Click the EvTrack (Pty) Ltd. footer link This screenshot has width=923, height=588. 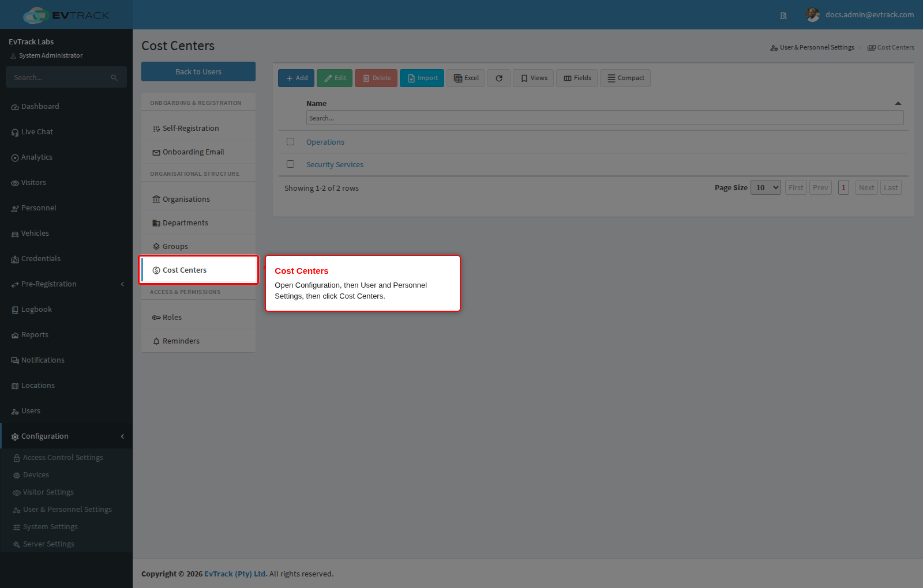236,574
